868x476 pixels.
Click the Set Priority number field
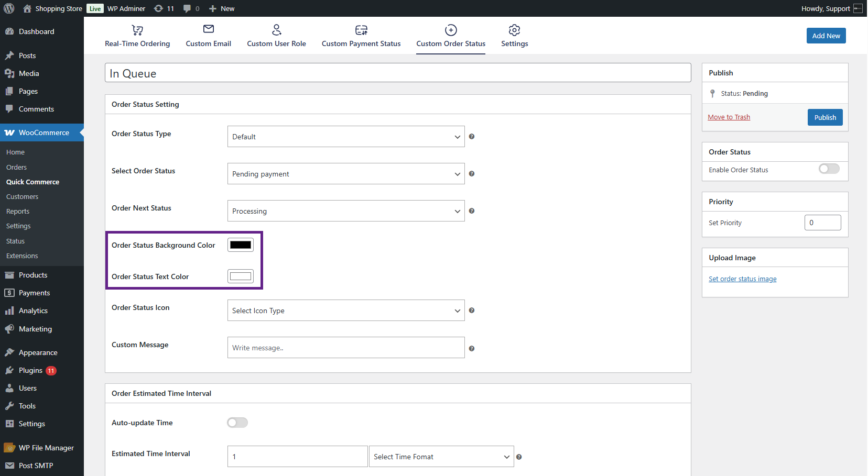(x=822, y=223)
